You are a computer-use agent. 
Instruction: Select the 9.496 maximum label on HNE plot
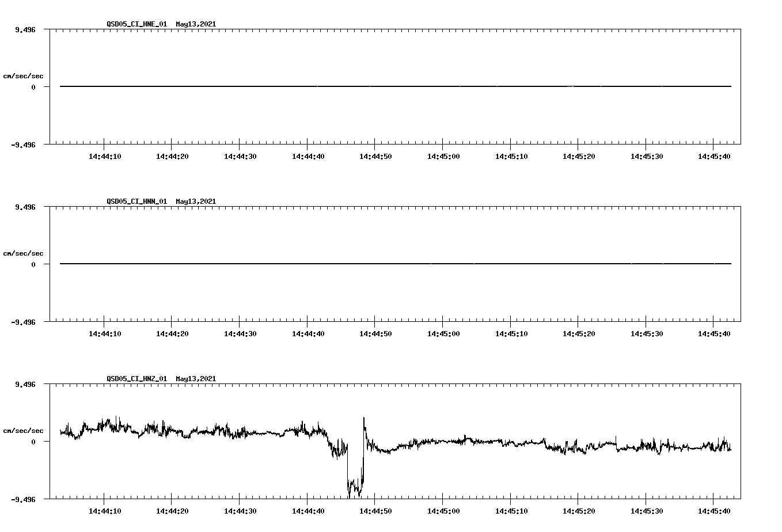pyautogui.click(x=25, y=30)
